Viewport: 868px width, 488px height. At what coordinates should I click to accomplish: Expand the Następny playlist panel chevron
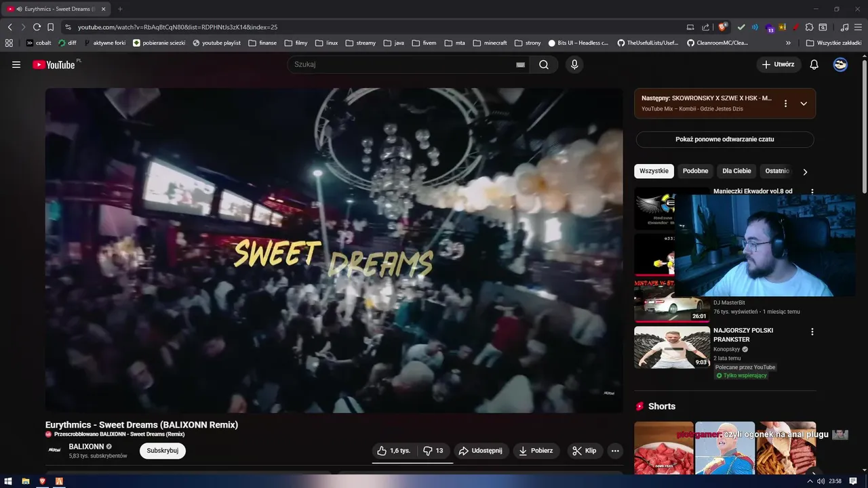pos(804,104)
